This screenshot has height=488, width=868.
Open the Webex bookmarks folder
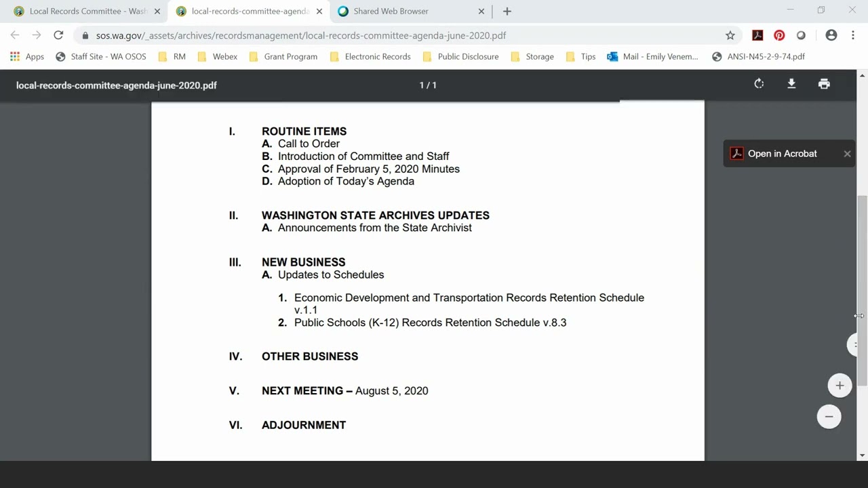click(x=217, y=57)
